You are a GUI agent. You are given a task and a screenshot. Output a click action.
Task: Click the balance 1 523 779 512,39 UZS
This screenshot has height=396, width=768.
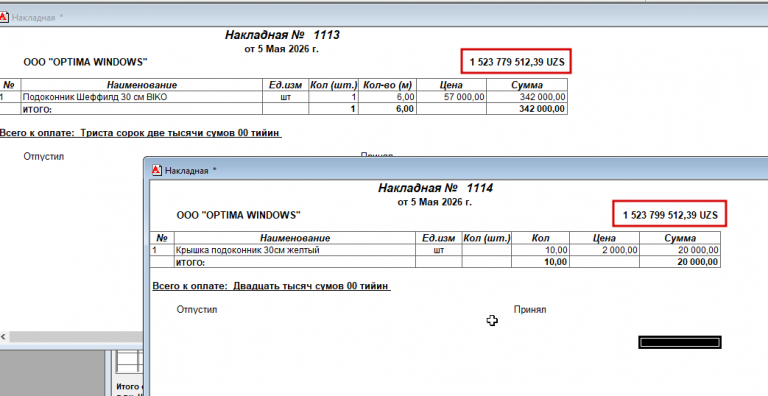coord(517,62)
